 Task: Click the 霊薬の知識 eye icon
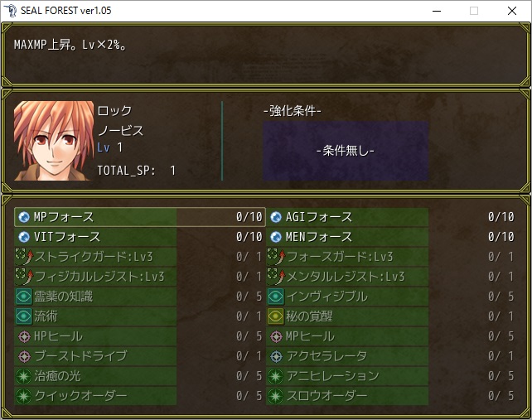pyautogui.click(x=23, y=297)
